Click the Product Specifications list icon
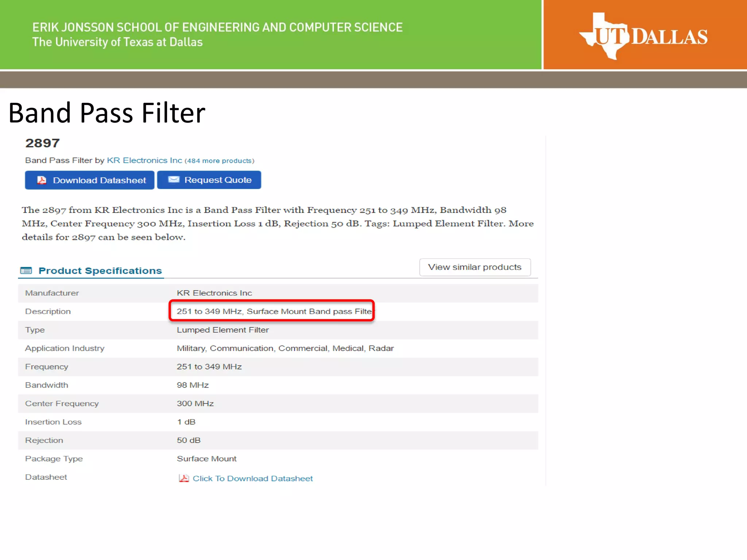 (x=26, y=271)
